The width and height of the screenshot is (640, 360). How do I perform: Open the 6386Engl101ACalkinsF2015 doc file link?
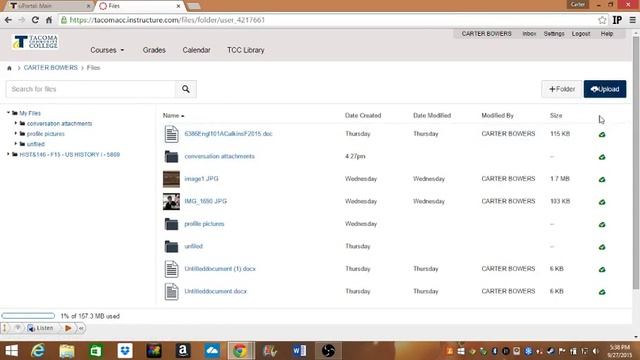point(228,134)
